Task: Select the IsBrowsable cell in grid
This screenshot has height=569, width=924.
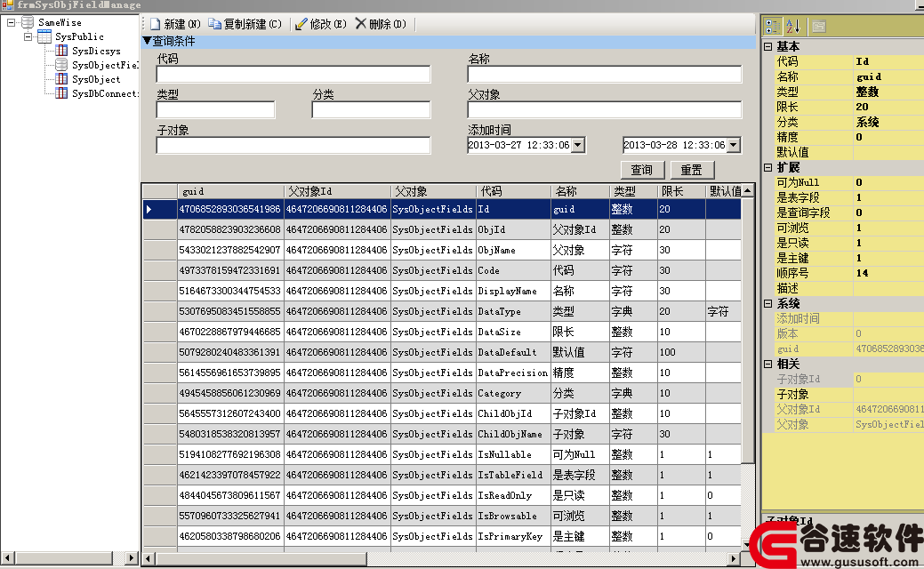Action: click(512, 516)
